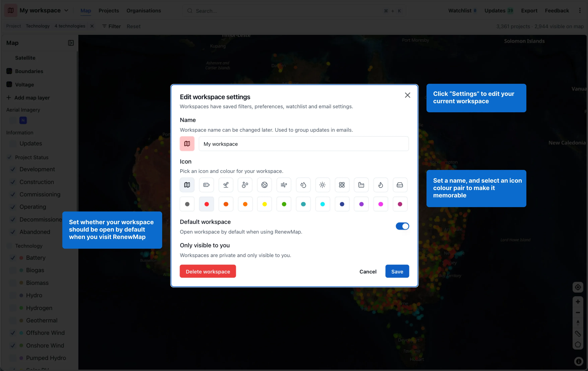
Task: Choose the green colour swatch
Action: (x=284, y=204)
